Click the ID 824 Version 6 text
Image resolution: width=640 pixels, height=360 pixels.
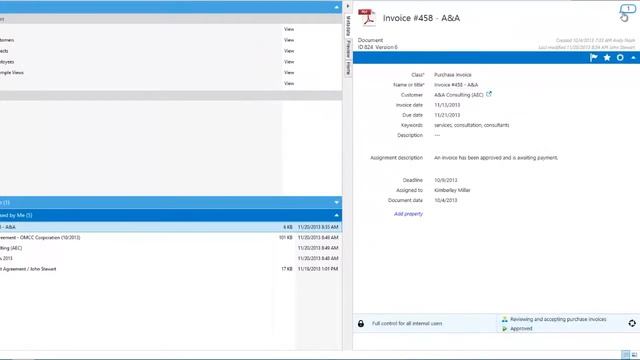click(378, 47)
